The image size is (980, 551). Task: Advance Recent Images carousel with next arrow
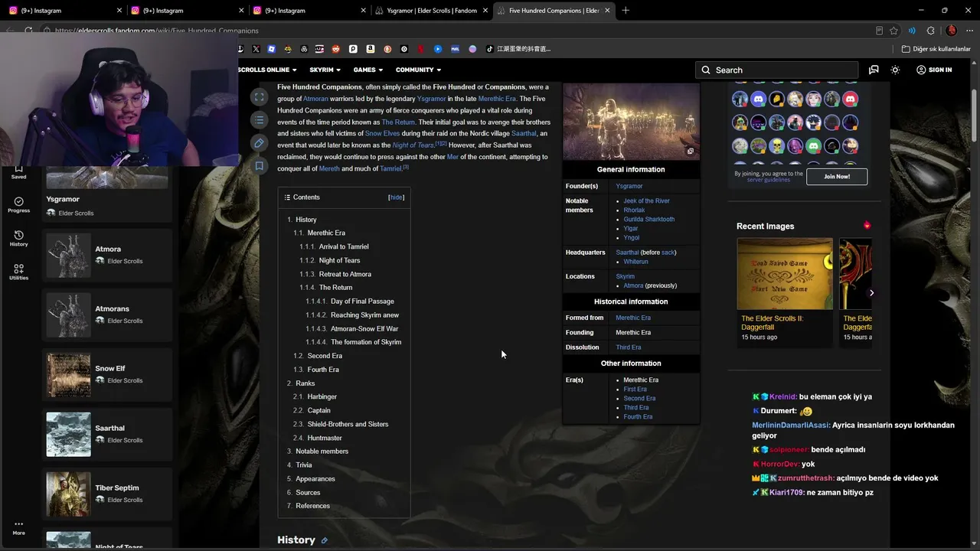[x=871, y=293]
